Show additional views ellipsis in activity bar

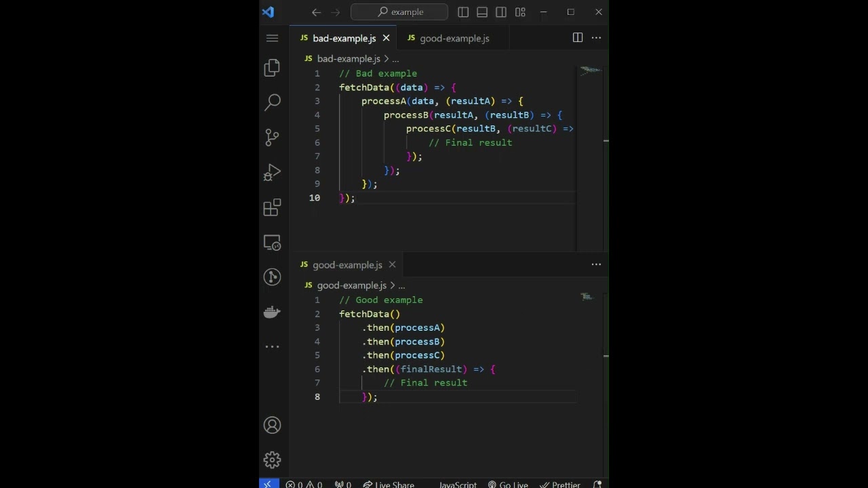(272, 346)
